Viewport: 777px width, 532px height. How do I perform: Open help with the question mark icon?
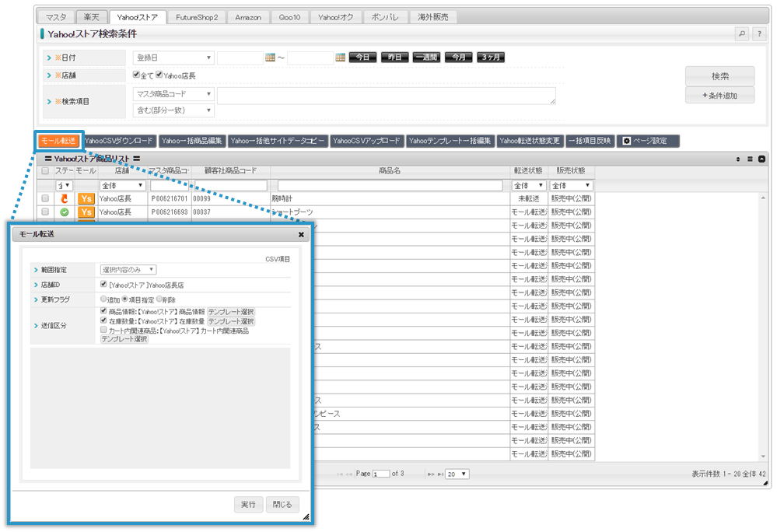[x=759, y=33]
